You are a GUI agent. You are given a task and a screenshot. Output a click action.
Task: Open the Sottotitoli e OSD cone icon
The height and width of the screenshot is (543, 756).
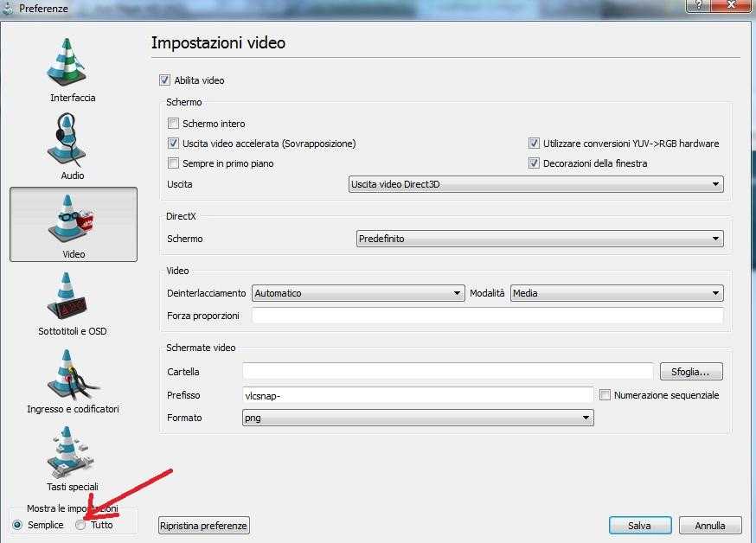[x=67, y=296]
